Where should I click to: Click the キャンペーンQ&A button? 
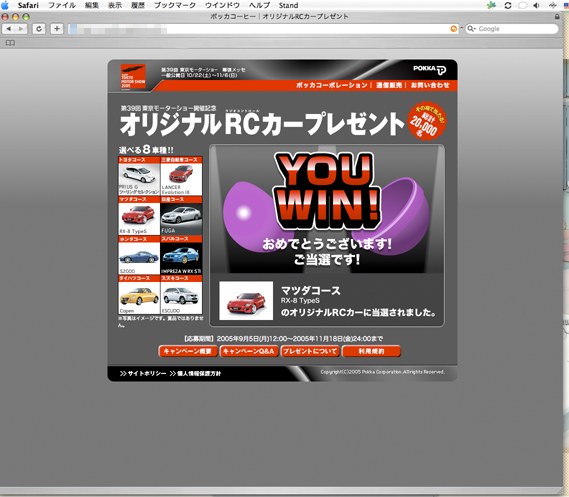(249, 351)
